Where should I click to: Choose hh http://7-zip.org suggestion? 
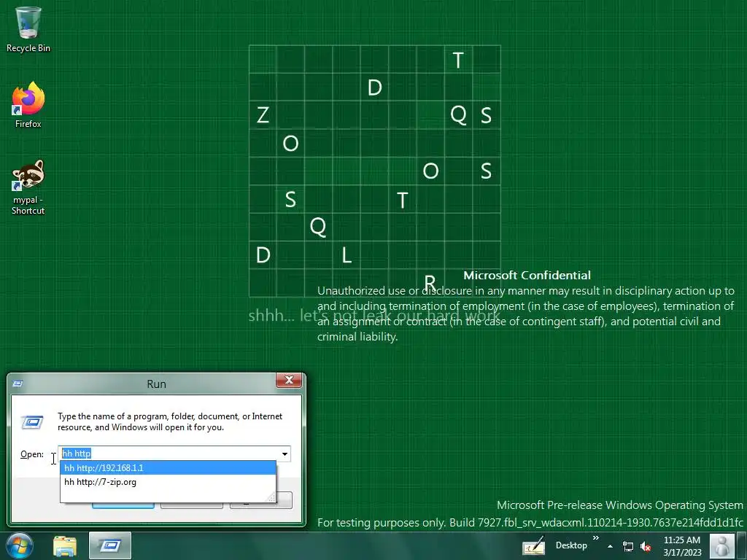point(168,482)
